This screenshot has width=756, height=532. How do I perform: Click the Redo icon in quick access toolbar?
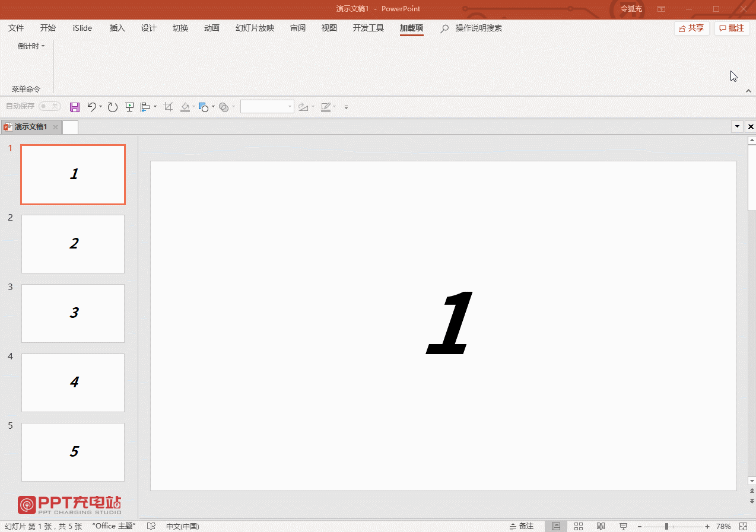pos(112,107)
